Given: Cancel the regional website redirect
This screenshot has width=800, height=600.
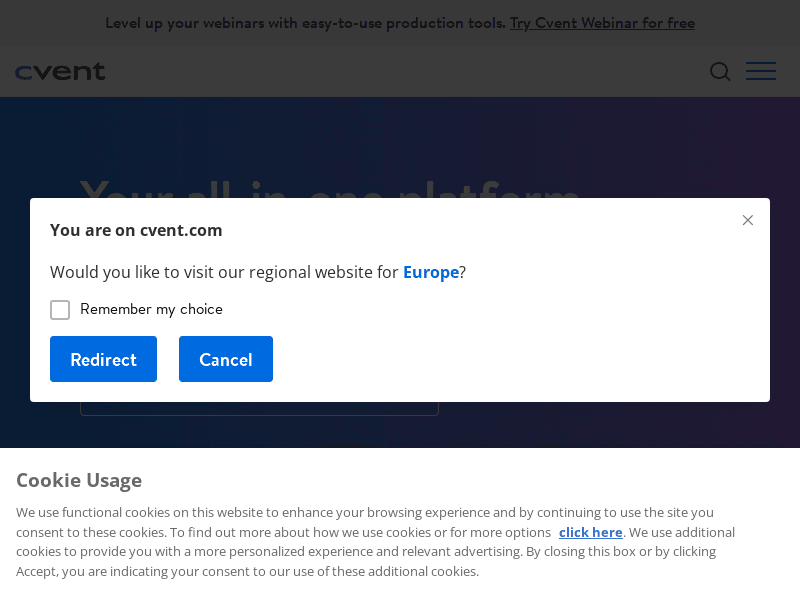Looking at the screenshot, I should pyautogui.click(x=225, y=359).
